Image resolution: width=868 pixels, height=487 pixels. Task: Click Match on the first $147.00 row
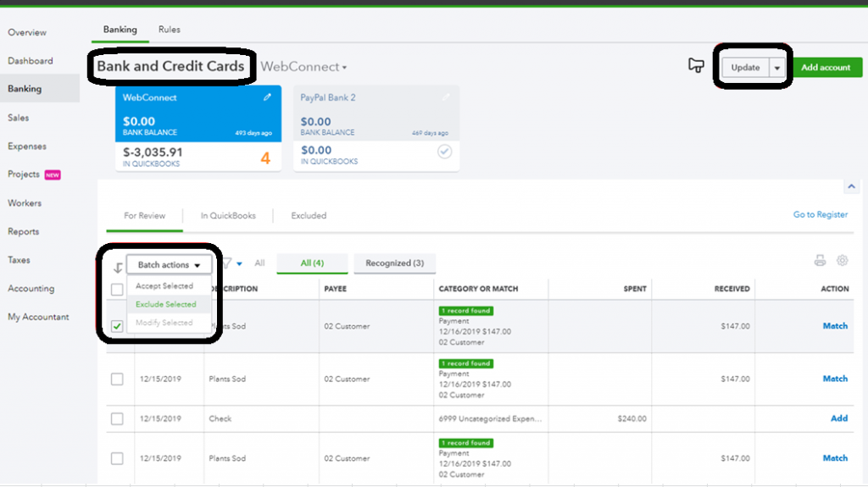(835, 326)
